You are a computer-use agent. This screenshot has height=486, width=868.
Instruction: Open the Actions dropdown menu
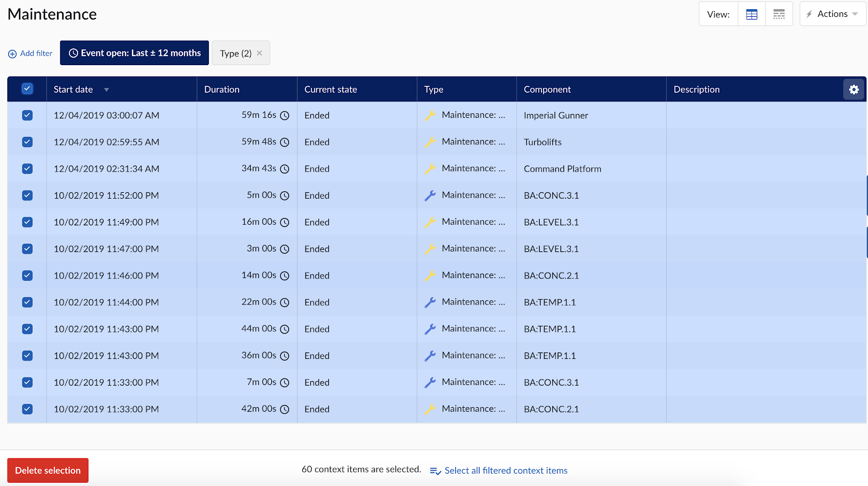pos(832,14)
